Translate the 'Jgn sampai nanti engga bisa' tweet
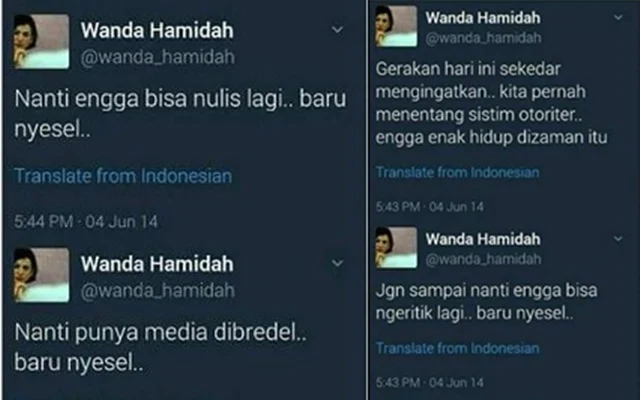Viewport: 640px width, 400px height. point(458,349)
